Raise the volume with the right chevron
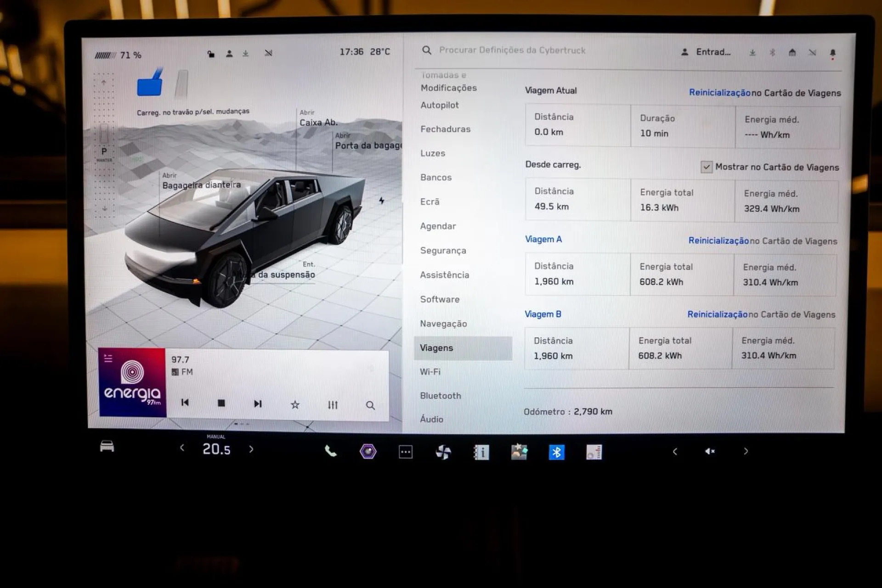Screen dimensions: 882x588 pyautogui.click(x=746, y=452)
